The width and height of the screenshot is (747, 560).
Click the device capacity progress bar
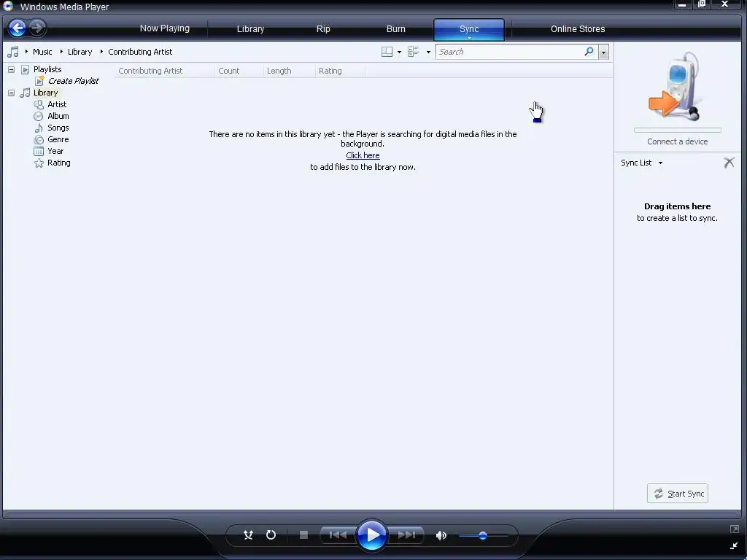pyautogui.click(x=677, y=130)
